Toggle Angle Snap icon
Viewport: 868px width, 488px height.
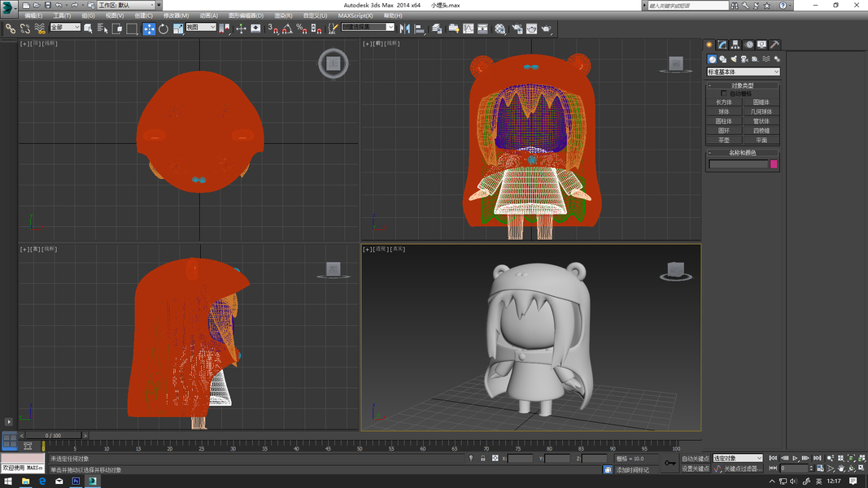[x=287, y=28]
